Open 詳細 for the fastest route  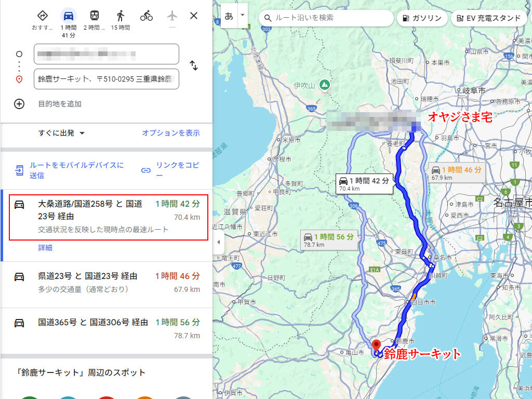(45, 248)
